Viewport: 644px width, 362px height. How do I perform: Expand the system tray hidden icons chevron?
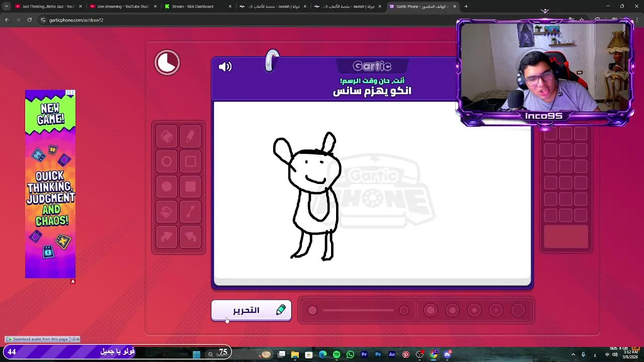coord(573,354)
